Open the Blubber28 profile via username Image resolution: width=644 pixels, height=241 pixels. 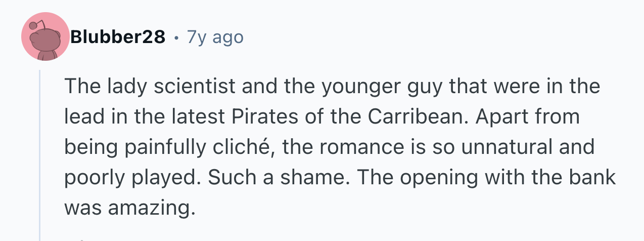[118, 37]
